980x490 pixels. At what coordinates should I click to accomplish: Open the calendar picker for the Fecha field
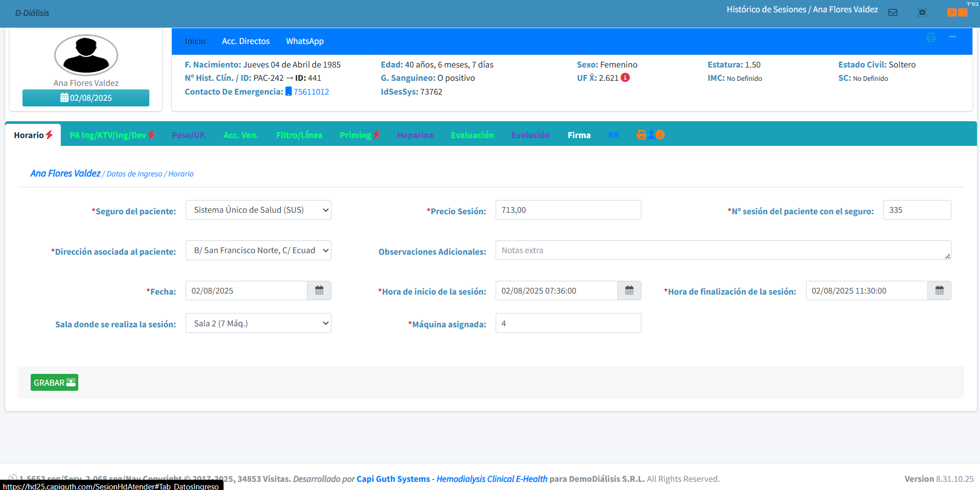(319, 290)
